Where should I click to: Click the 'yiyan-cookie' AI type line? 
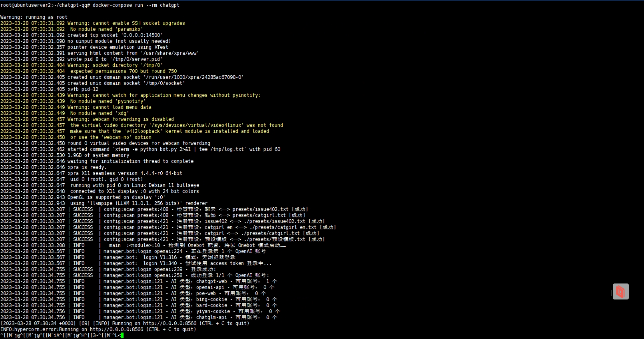click(140, 311)
